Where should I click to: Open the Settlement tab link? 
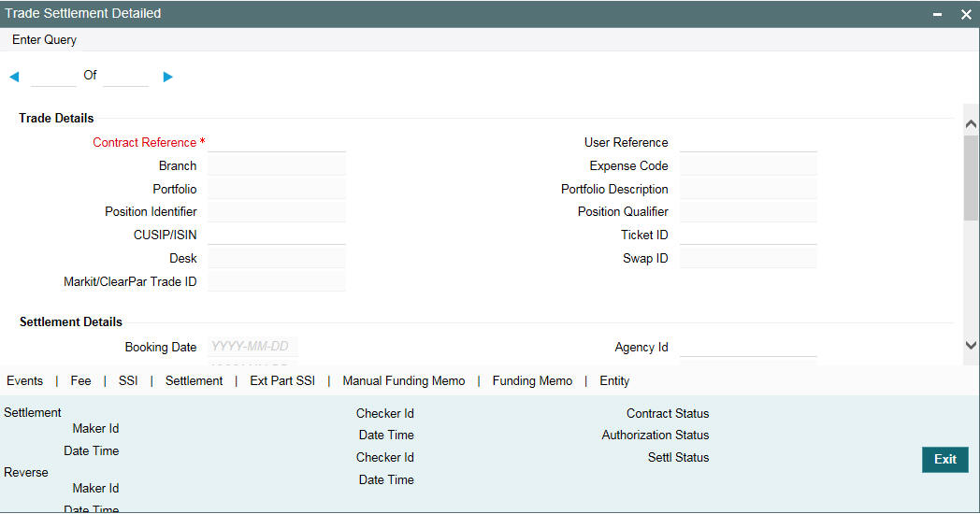click(x=194, y=381)
